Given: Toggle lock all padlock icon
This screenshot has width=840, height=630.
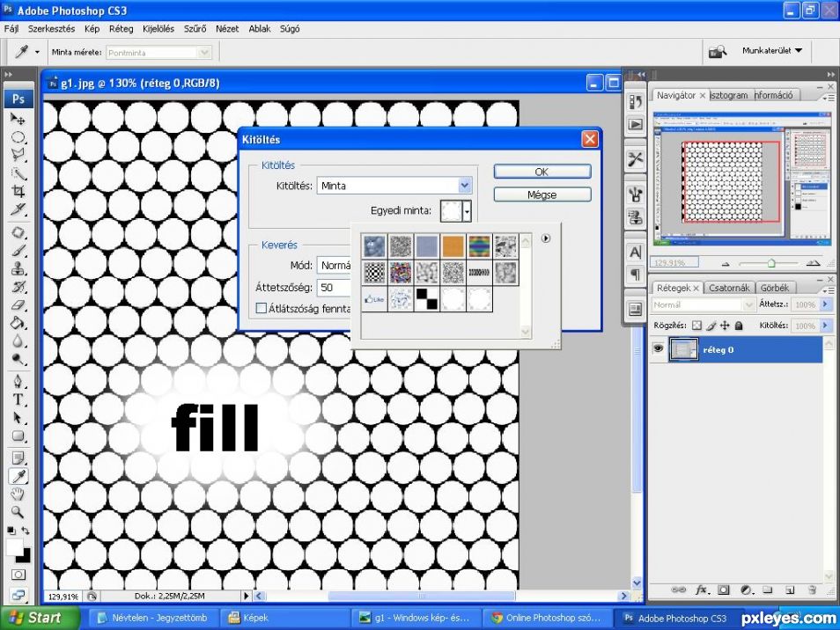Looking at the screenshot, I should coord(739,326).
